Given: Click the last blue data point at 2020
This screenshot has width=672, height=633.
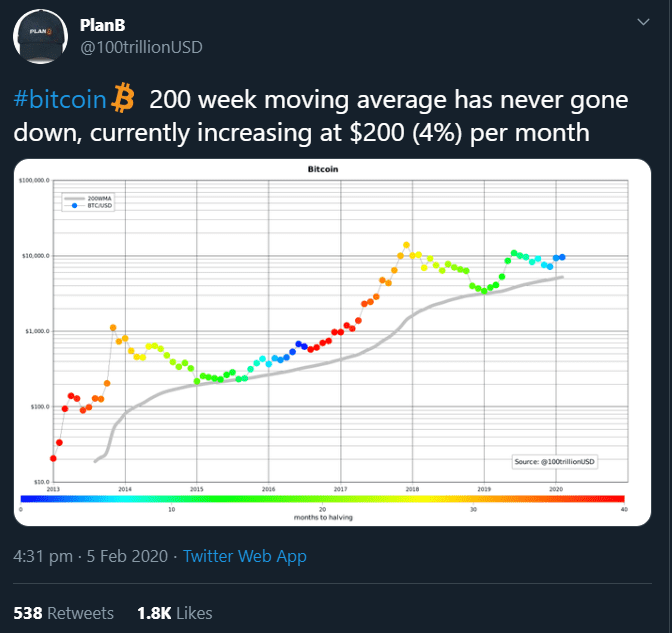Looking at the screenshot, I should (x=562, y=258).
